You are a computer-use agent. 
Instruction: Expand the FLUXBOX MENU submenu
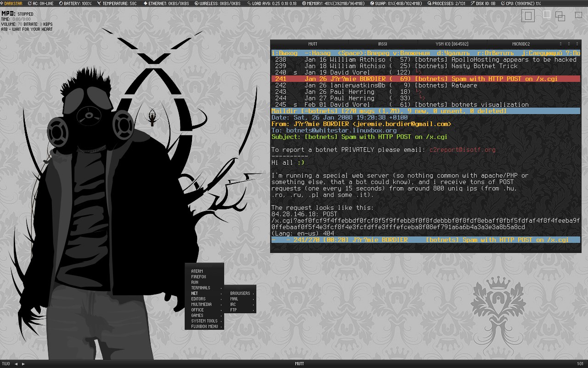pos(205,327)
